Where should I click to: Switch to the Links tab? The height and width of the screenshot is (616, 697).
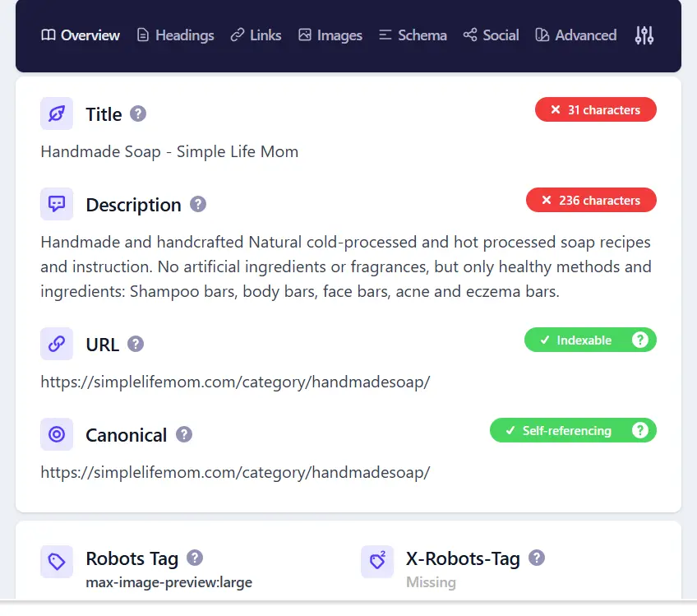256,35
